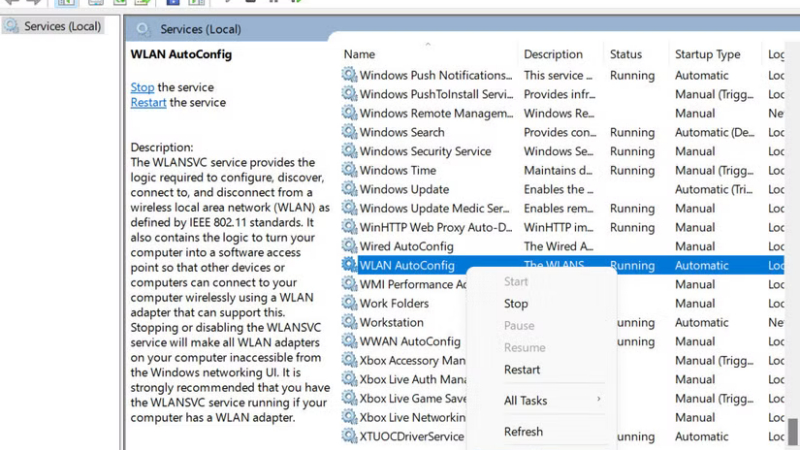Click the gear icon beside WWAN AutoConfig
This screenshot has width=800, height=450.
[x=349, y=340]
